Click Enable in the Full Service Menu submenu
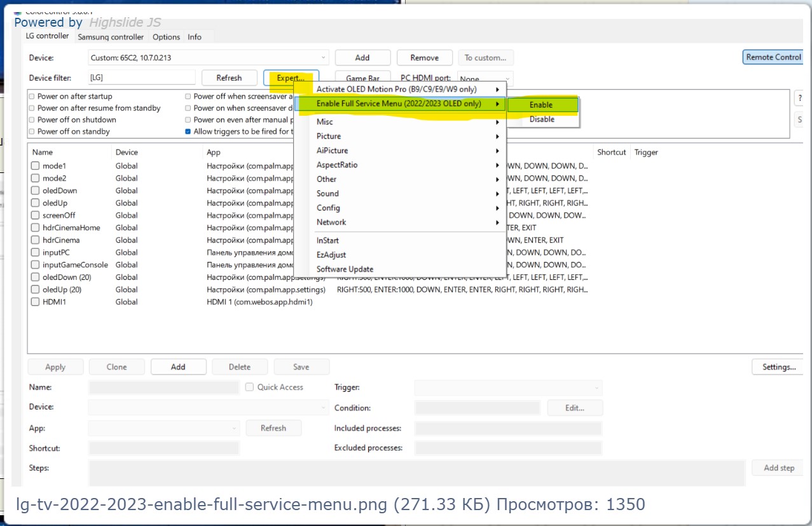Image resolution: width=812 pixels, height=526 pixels. pyautogui.click(x=541, y=105)
